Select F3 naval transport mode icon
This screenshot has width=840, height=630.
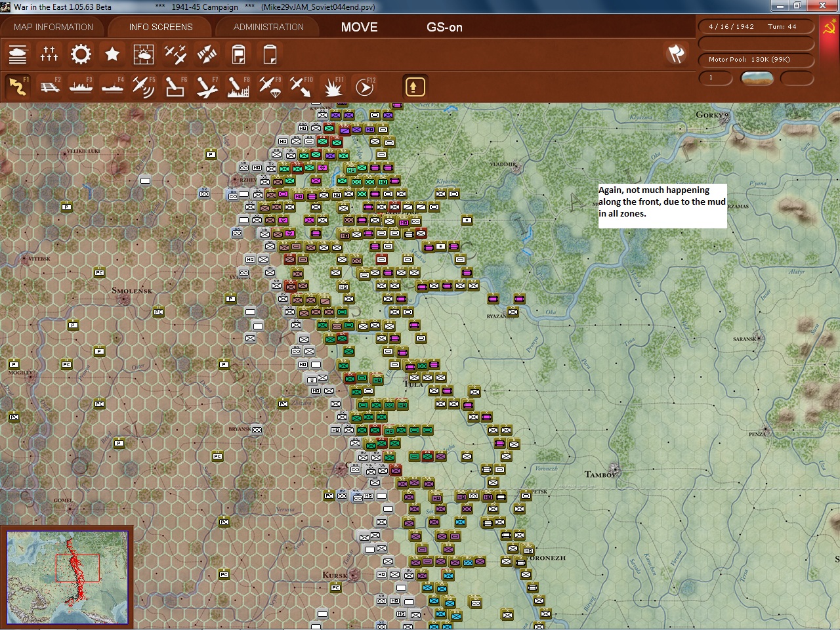(x=81, y=87)
